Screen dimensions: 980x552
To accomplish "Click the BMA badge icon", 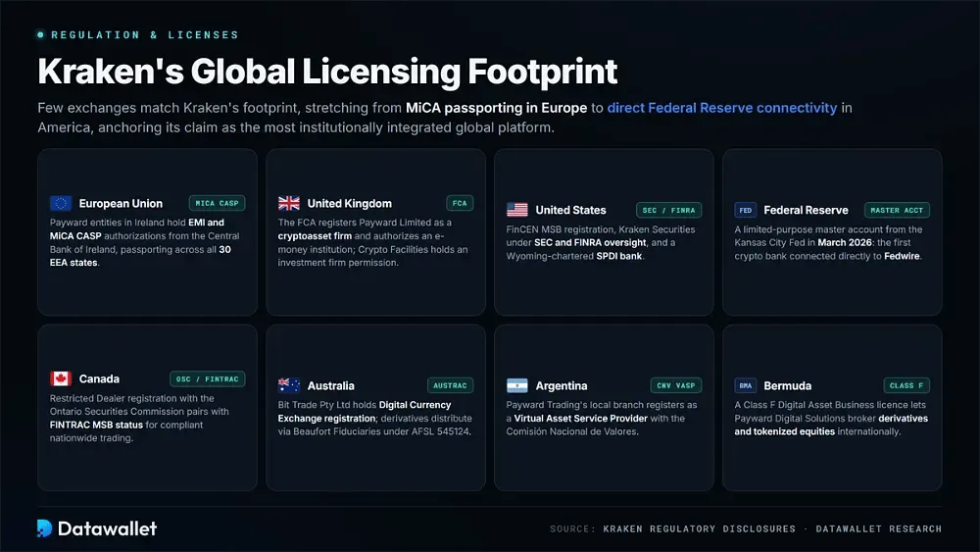I will tap(745, 385).
